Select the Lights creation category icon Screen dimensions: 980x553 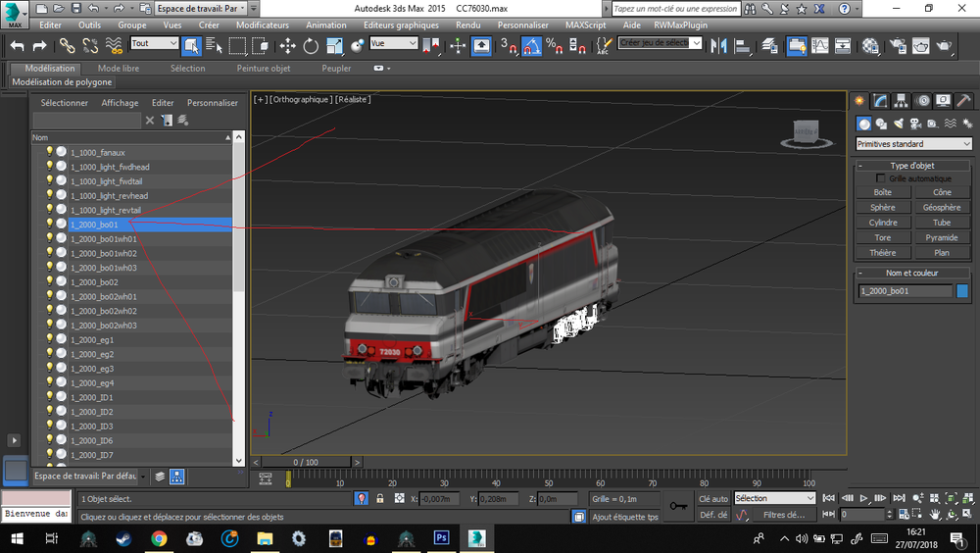click(899, 124)
